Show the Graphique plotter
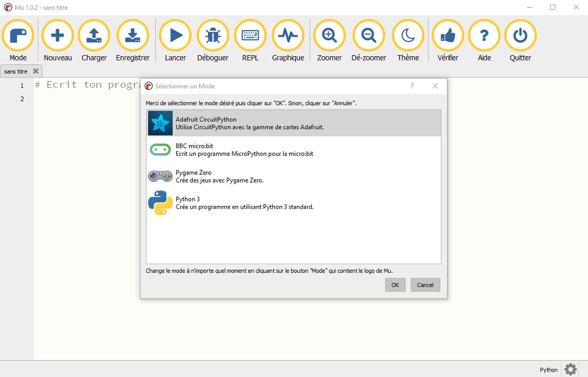This screenshot has height=377, width=588. 288,40
